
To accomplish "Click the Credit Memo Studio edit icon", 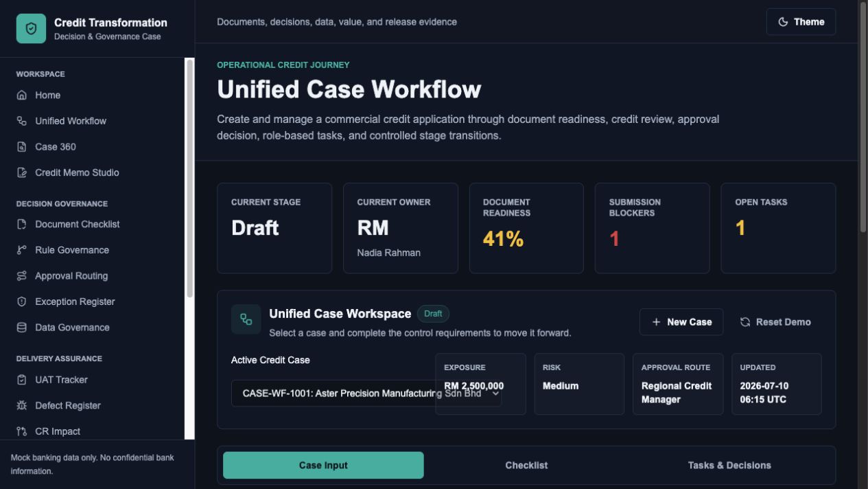I will pyautogui.click(x=22, y=173).
